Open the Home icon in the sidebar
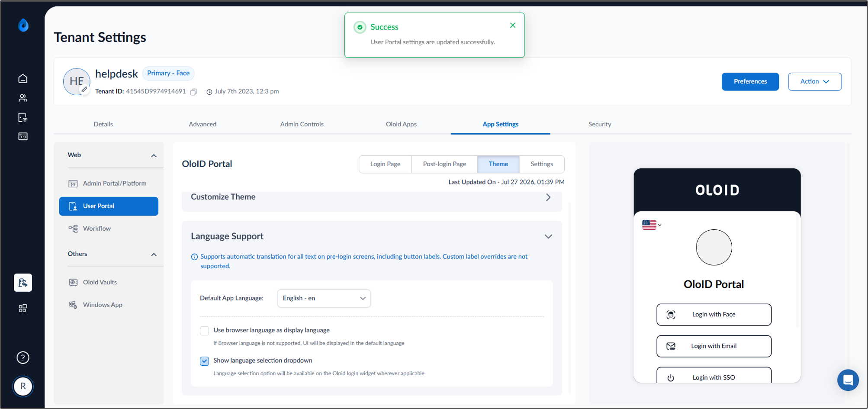 (x=23, y=79)
